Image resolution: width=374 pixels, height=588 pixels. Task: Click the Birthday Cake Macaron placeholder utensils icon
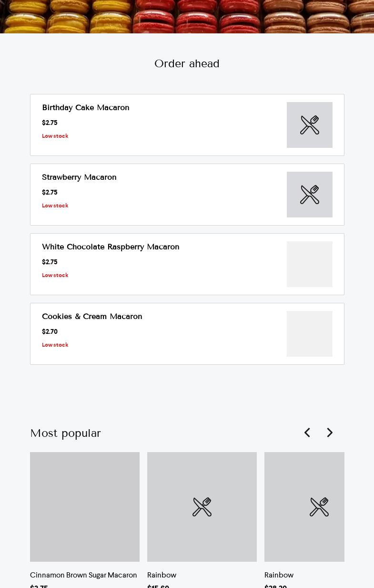(x=310, y=125)
